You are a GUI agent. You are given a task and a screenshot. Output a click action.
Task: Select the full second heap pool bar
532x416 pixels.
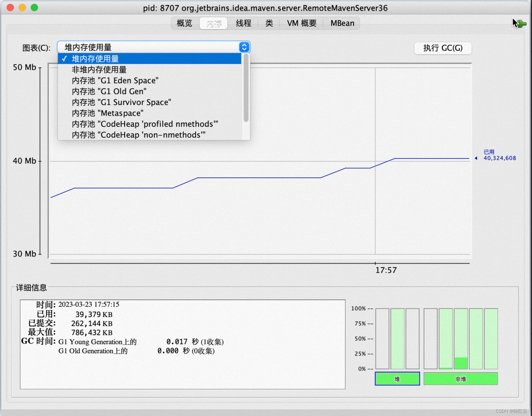397,339
